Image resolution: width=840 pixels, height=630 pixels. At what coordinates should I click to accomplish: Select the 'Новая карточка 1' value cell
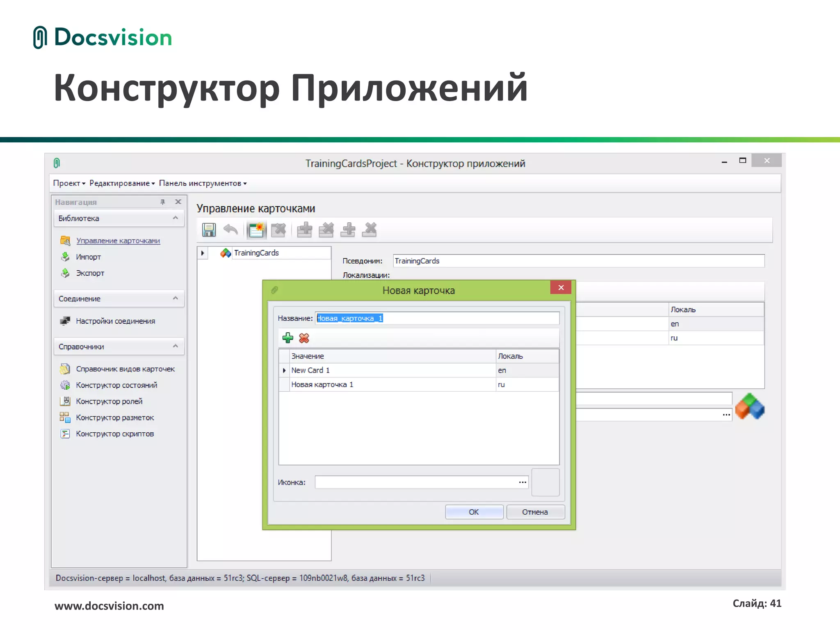tap(393, 385)
